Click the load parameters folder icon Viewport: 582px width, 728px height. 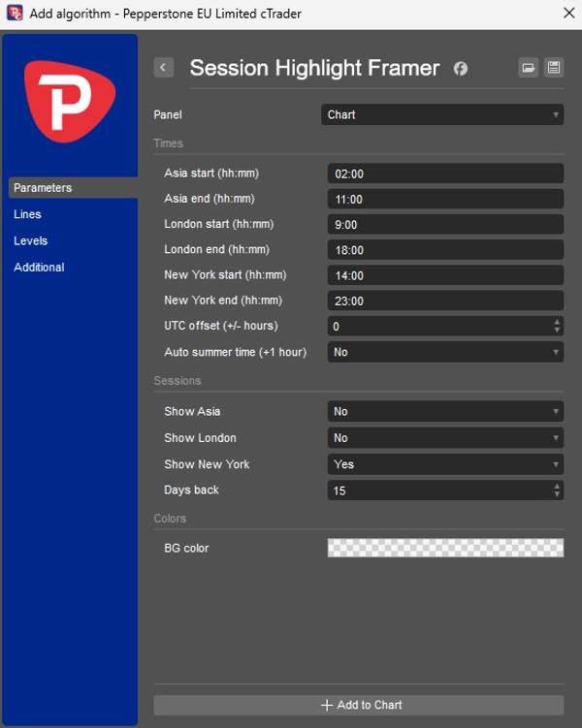(x=528, y=68)
